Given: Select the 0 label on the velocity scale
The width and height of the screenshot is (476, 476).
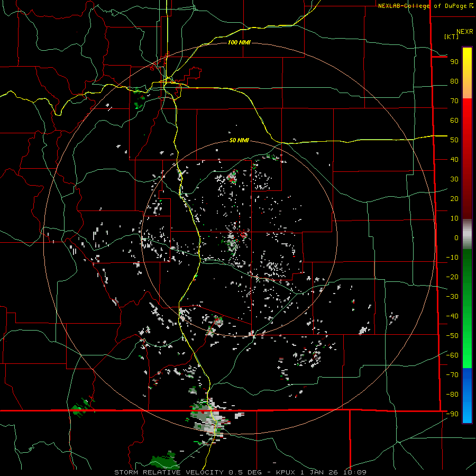Looking at the screenshot, I should pos(456,238).
